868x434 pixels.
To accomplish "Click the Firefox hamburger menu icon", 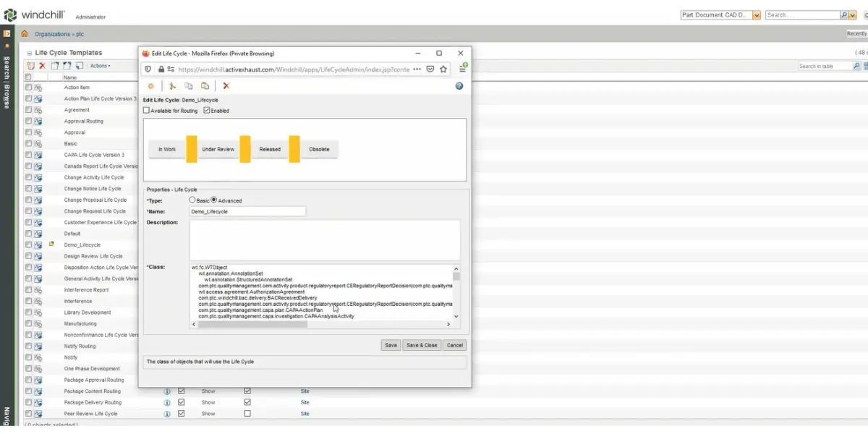I will click(462, 69).
